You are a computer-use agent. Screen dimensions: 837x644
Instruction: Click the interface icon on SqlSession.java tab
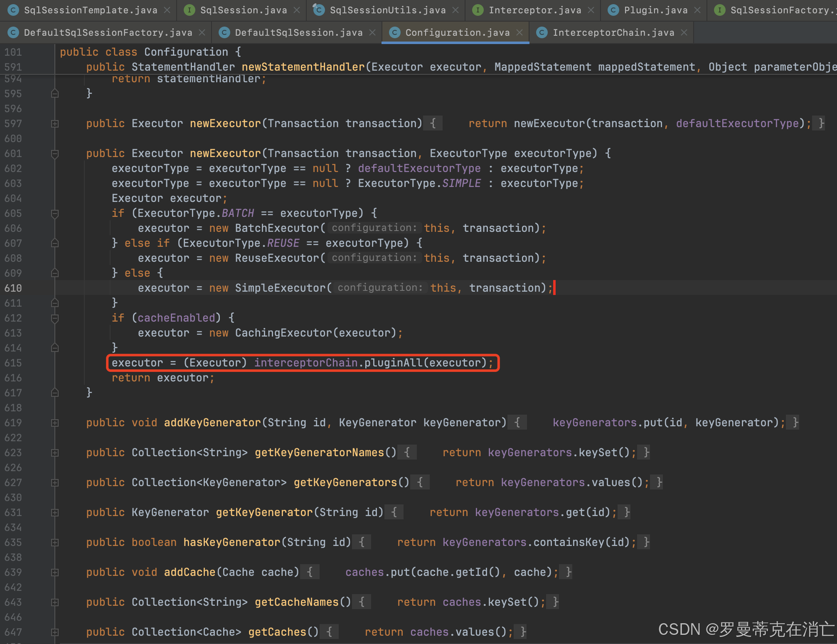pyautogui.click(x=189, y=10)
